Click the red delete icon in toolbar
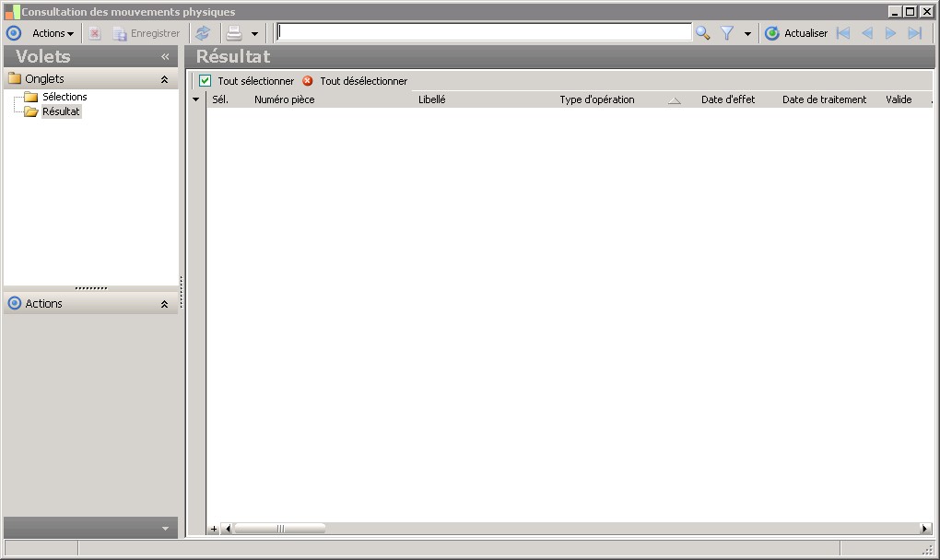Image resolution: width=940 pixels, height=560 pixels. [95, 33]
